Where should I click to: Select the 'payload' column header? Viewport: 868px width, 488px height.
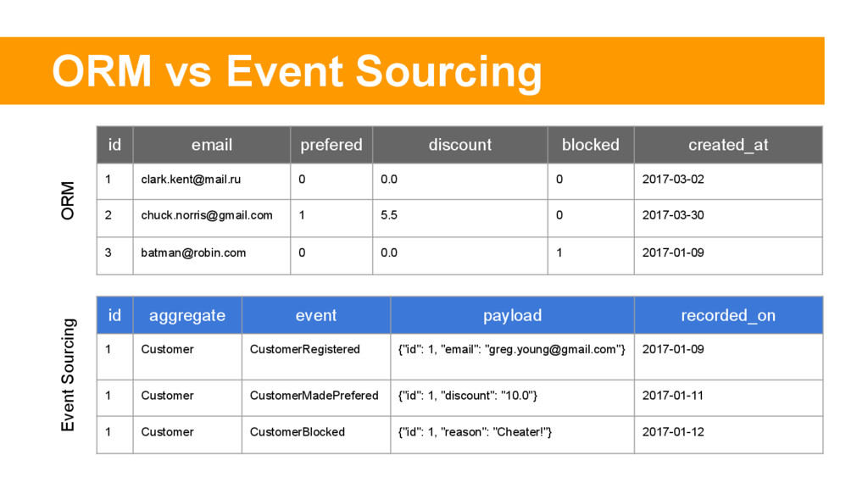point(512,315)
